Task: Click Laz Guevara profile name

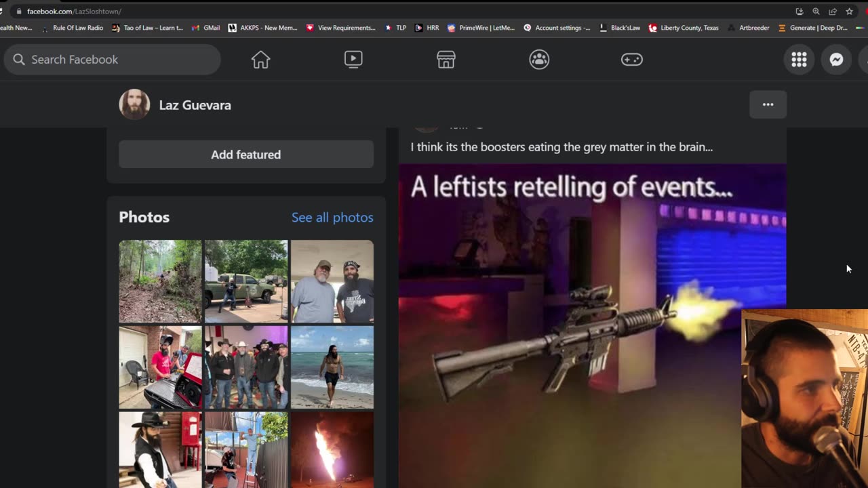Action: (195, 105)
